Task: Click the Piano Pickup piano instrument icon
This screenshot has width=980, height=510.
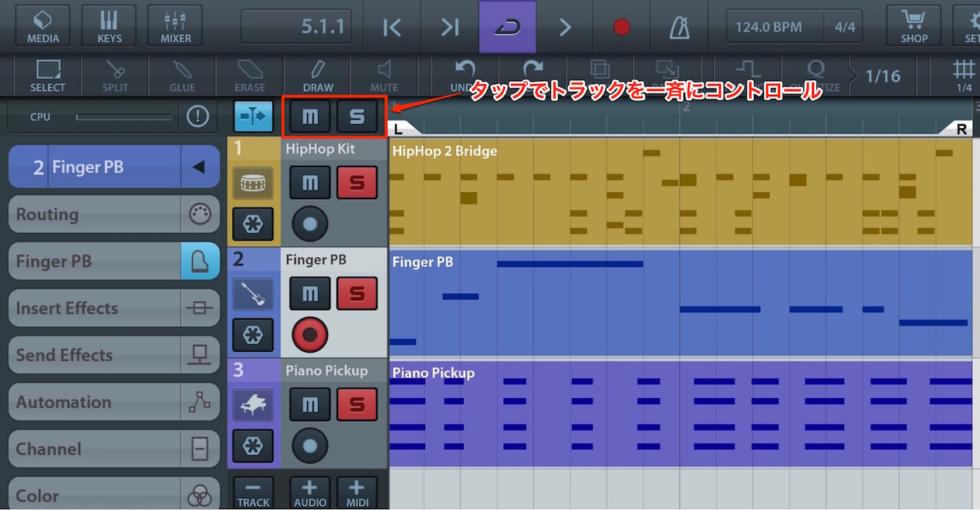Action: click(253, 404)
